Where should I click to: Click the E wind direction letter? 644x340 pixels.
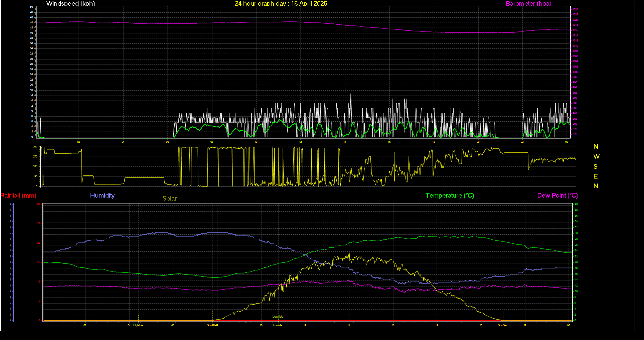(596, 176)
